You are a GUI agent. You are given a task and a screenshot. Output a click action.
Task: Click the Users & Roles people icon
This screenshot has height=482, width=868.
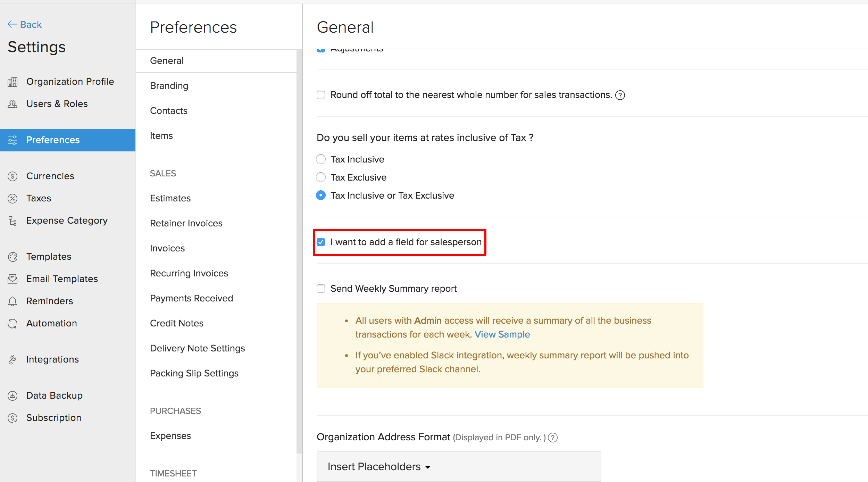click(x=12, y=104)
